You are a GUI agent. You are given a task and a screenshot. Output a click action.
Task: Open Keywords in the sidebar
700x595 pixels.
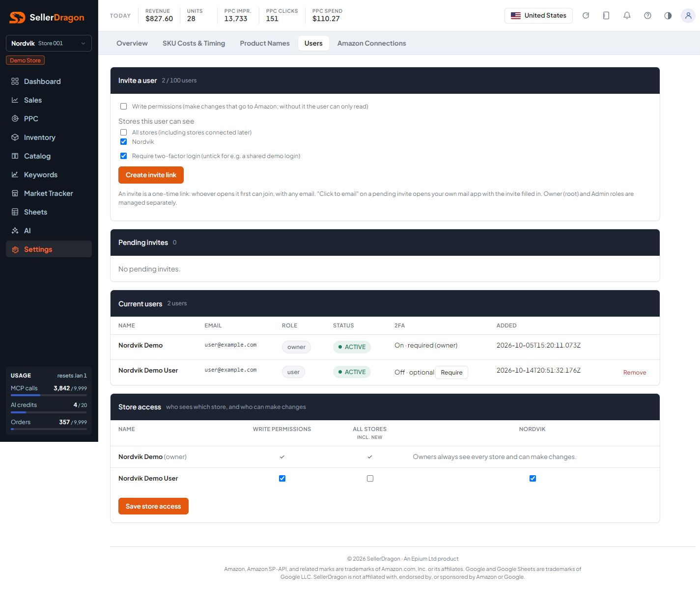(49, 175)
